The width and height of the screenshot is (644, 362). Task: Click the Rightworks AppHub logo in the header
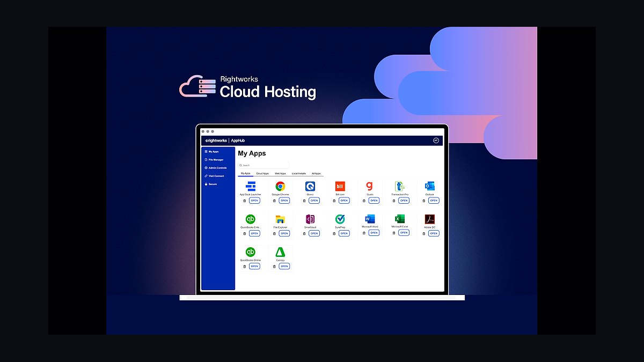225,141
